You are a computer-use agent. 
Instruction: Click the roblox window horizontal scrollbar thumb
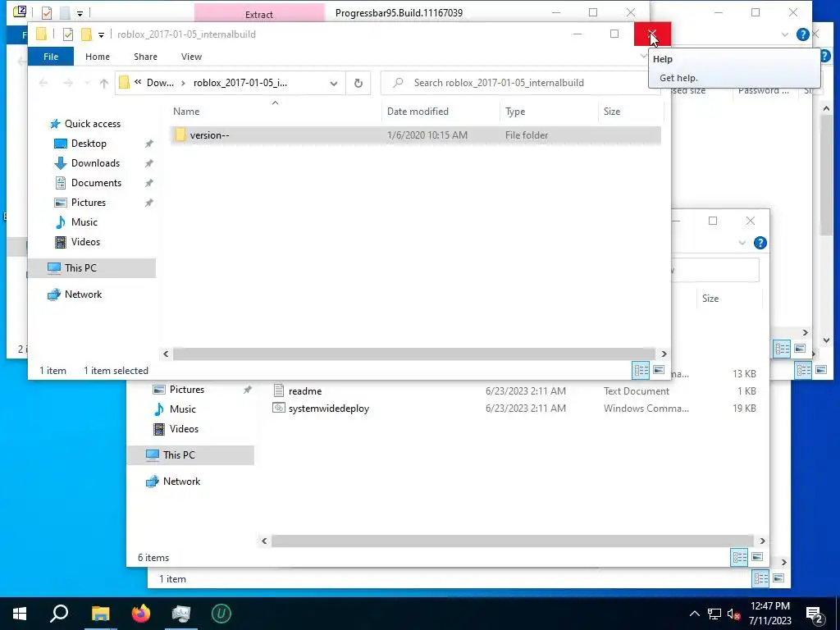click(x=413, y=354)
